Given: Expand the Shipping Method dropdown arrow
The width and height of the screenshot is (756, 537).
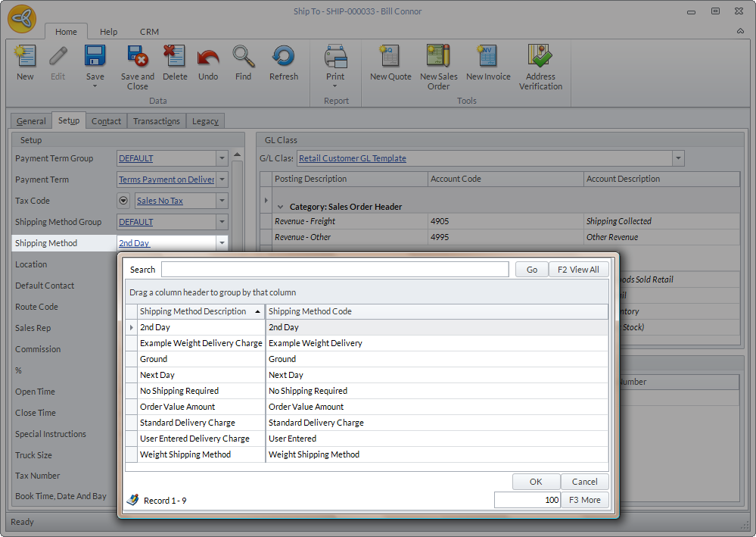Looking at the screenshot, I should (222, 243).
